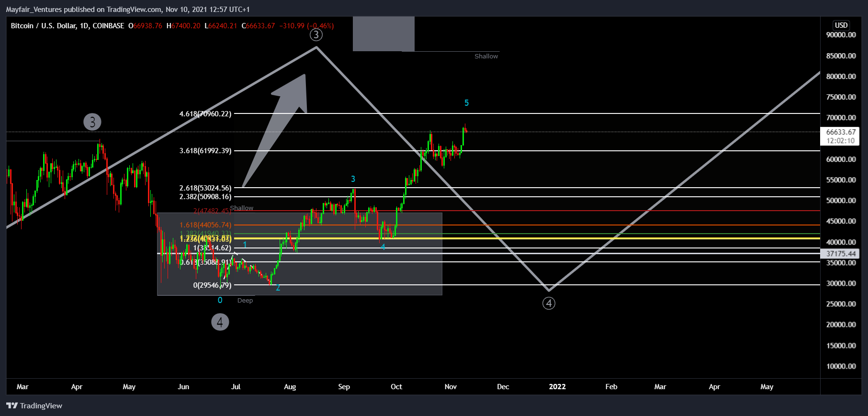
Task: Click the 10000.00 price axis label
Action: pos(841,366)
